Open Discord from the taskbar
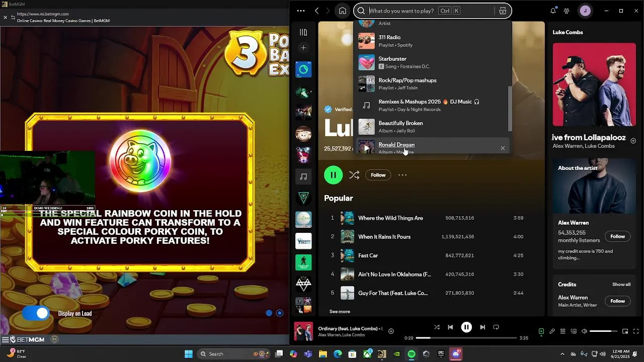The width and height of the screenshot is (644, 362). click(x=456, y=354)
